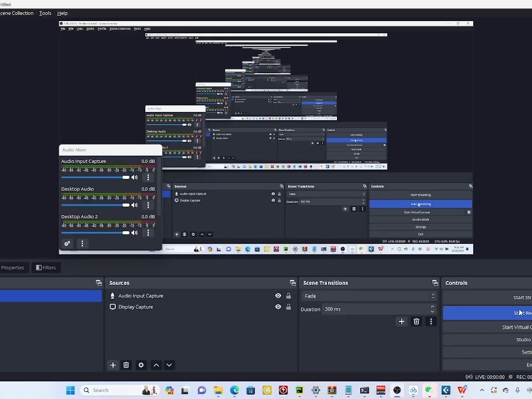This screenshot has height=399, width=532.
Task: Open selected source properties gear
Action: pos(141,365)
